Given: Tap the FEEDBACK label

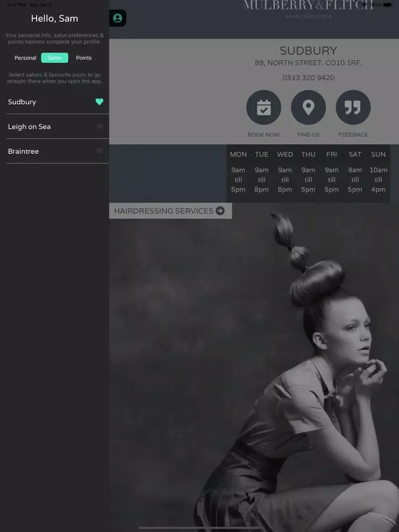Looking at the screenshot, I should coord(353,135).
